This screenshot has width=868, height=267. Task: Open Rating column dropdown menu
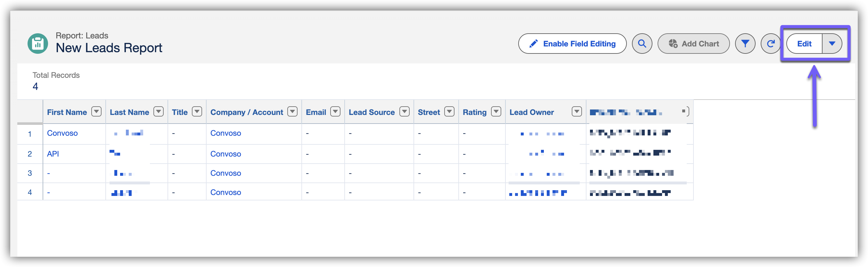click(x=496, y=111)
